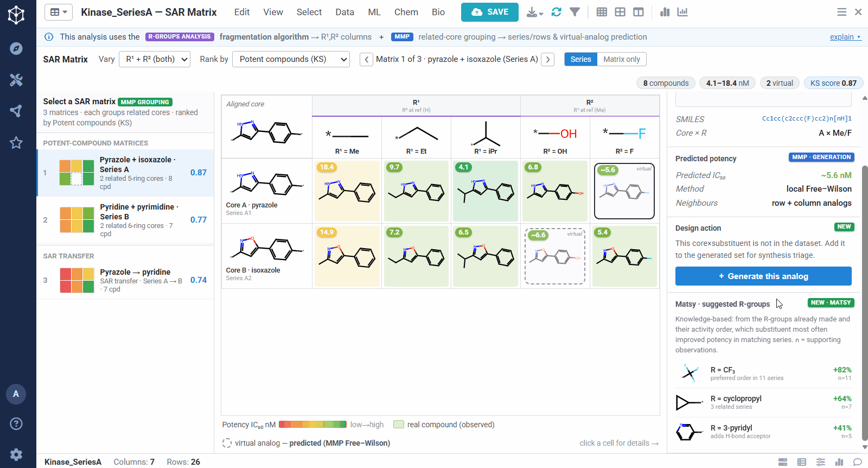This screenshot has height=468, width=868.
Task: Open settings gear in sidebar
Action: tap(16, 454)
